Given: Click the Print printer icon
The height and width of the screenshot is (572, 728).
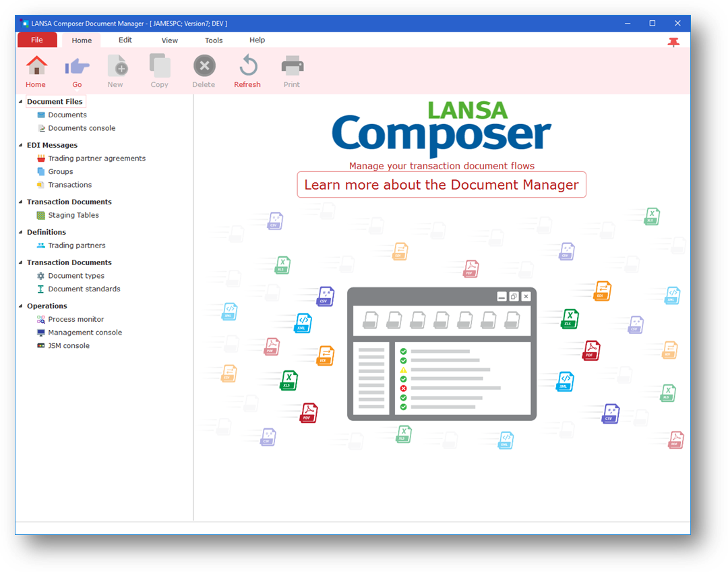Looking at the screenshot, I should point(293,65).
